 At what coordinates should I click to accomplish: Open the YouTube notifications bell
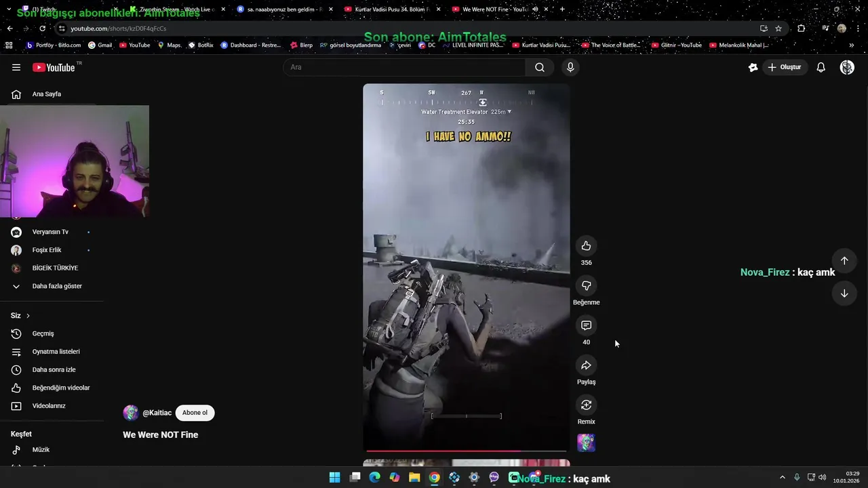(821, 67)
